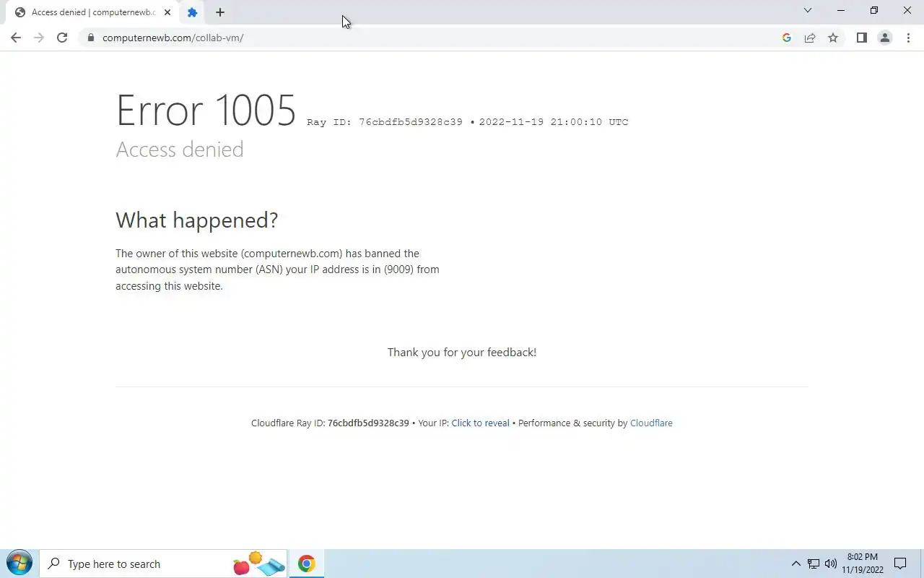This screenshot has width=924, height=578.
Task: Open the Windows Start menu
Action: pos(19,564)
